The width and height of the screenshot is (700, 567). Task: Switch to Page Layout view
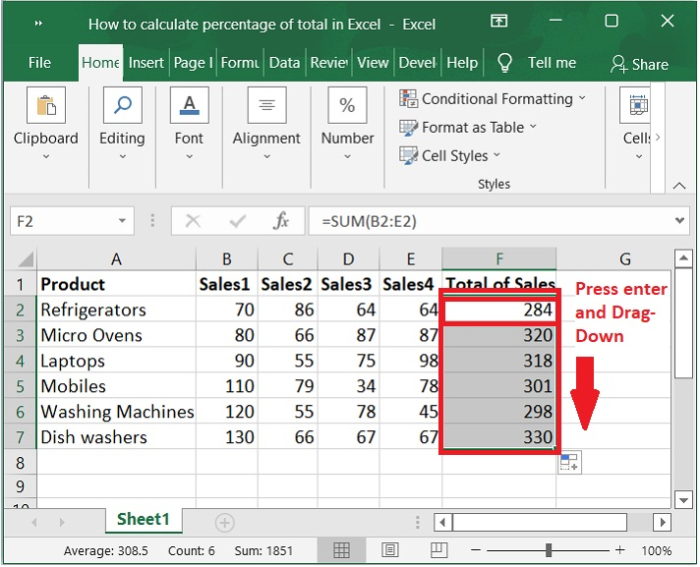(390, 550)
